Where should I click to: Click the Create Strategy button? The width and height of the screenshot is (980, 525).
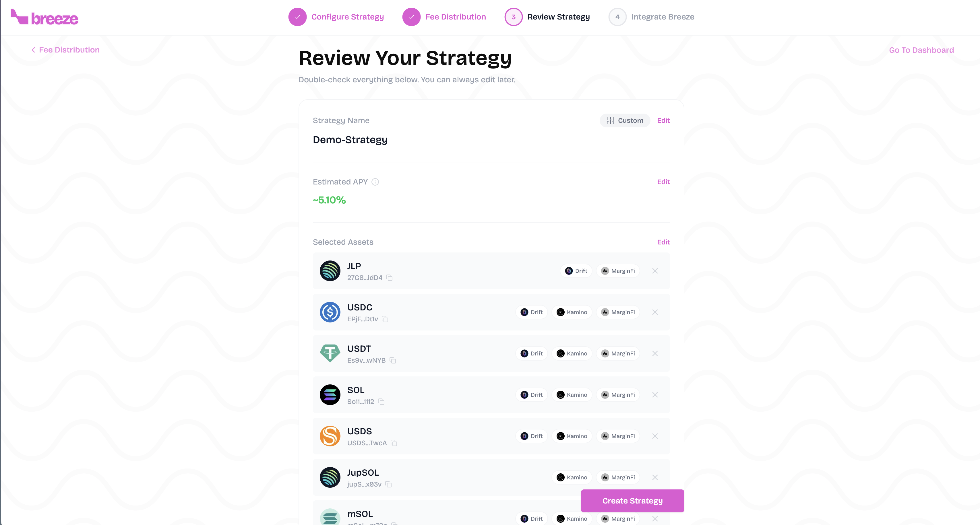point(632,501)
